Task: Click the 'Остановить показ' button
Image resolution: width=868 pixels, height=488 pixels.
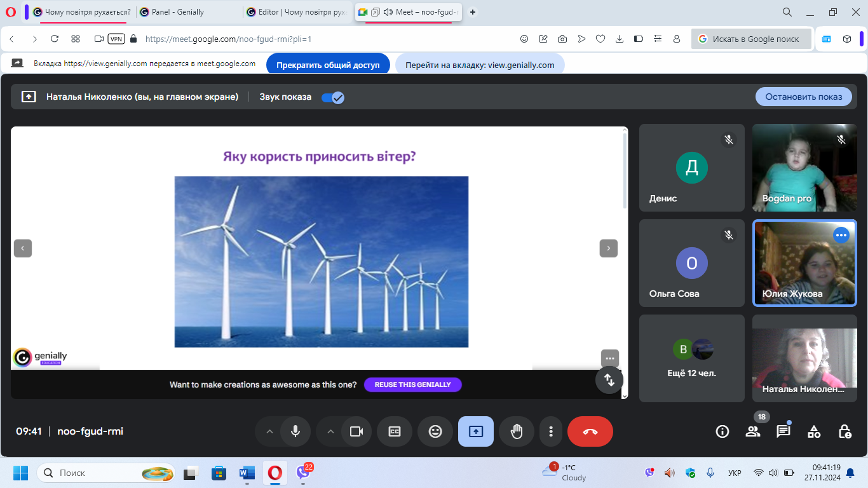Action: (803, 97)
